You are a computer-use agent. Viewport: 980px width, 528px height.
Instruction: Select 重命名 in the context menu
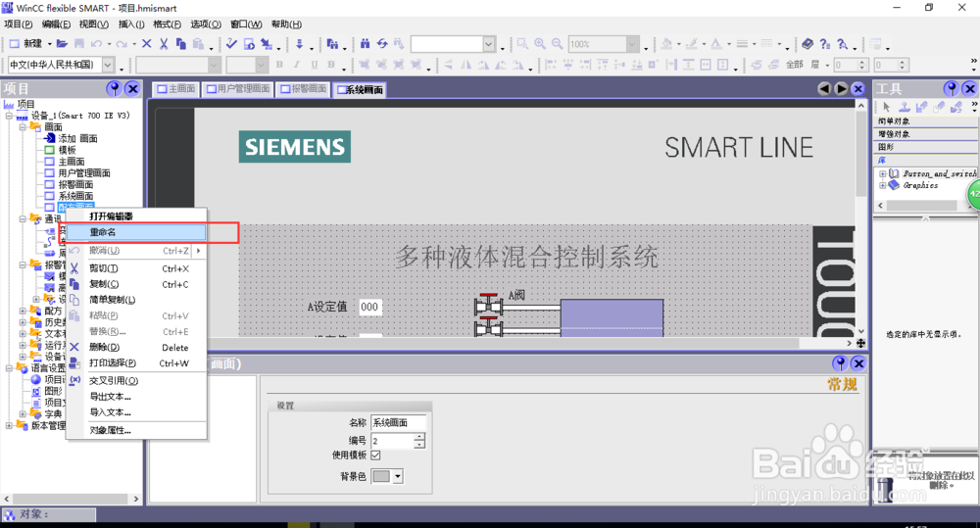point(135,232)
